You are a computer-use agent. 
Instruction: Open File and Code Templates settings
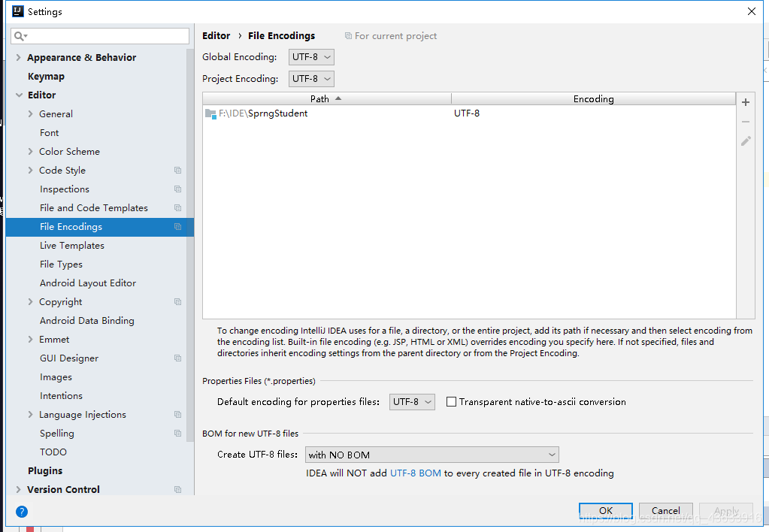click(x=94, y=208)
